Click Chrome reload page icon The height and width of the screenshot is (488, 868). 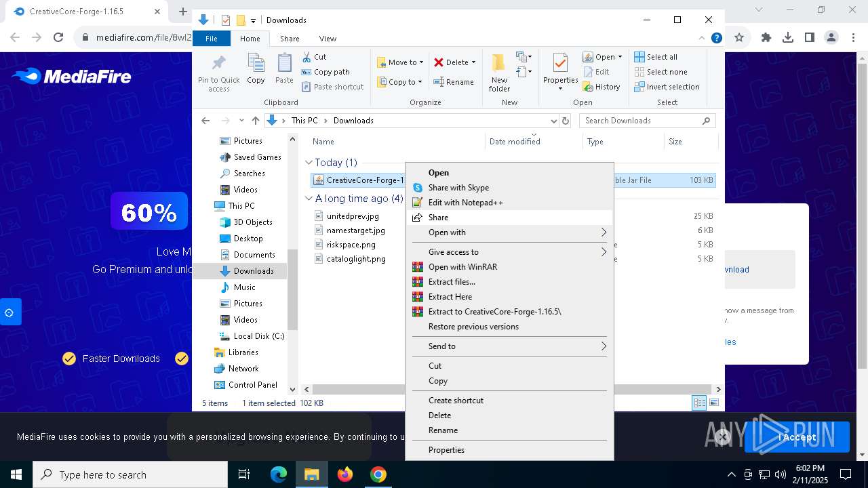[58, 38]
